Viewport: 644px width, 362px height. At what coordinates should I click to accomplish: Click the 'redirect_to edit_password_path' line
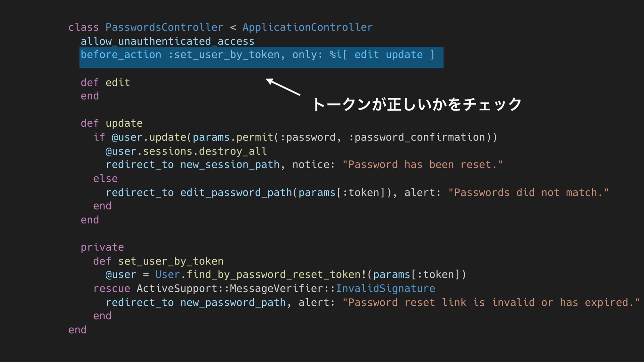coord(357,192)
